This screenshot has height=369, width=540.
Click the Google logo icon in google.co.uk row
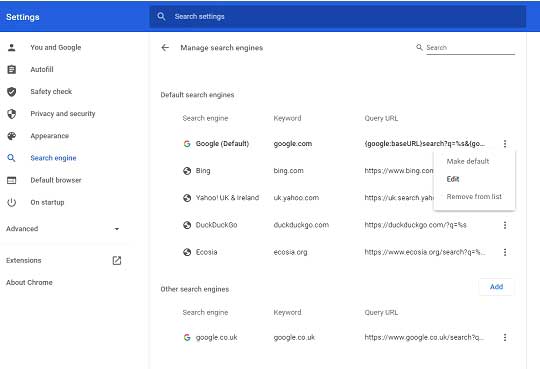(x=187, y=337)
